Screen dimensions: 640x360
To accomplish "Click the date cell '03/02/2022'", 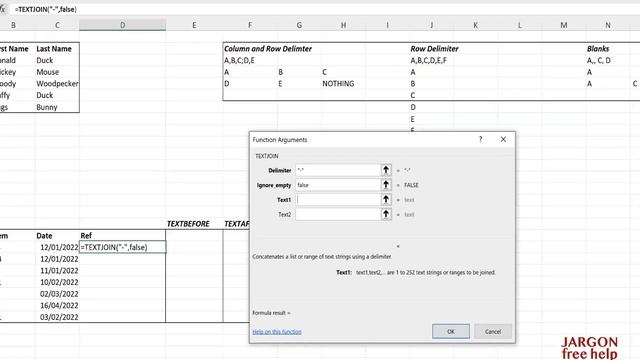I will tap(57, 317).
